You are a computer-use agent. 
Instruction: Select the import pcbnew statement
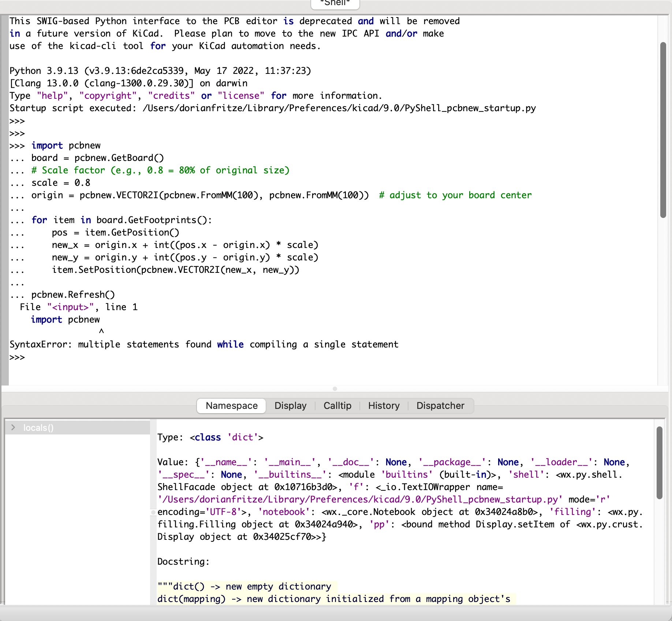coord(66,145)
